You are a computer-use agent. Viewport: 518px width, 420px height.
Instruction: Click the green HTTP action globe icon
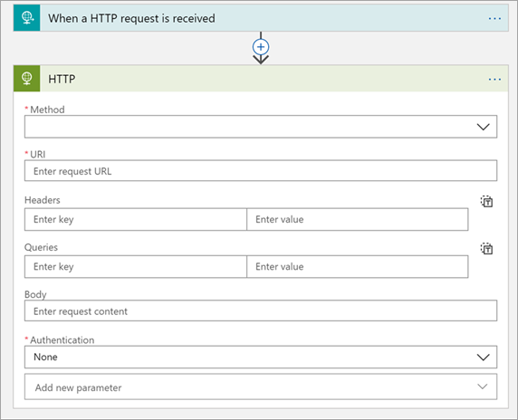pos(27,79)
